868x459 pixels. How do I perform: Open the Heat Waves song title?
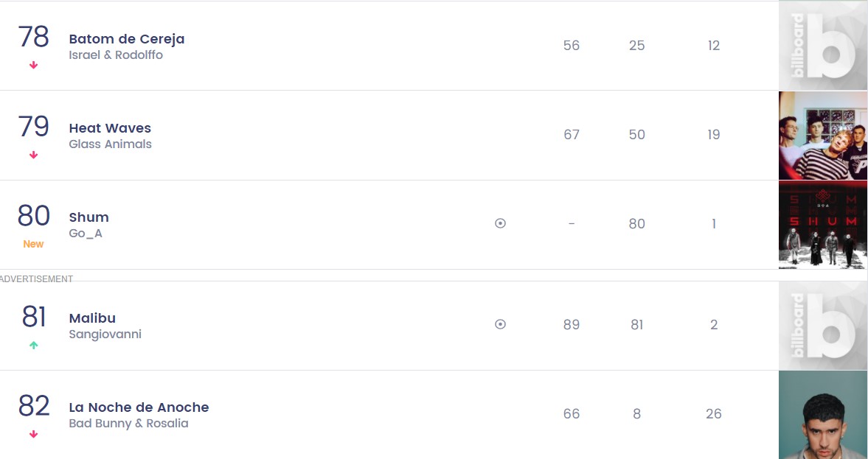coord(110,128)
